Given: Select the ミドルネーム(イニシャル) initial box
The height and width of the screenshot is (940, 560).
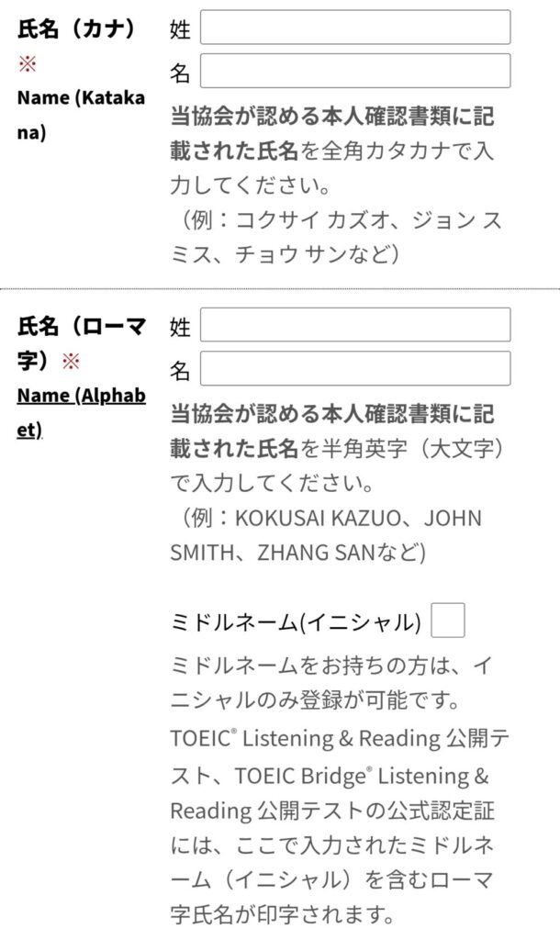Looking at the screenshot, I should coord(447,621).
